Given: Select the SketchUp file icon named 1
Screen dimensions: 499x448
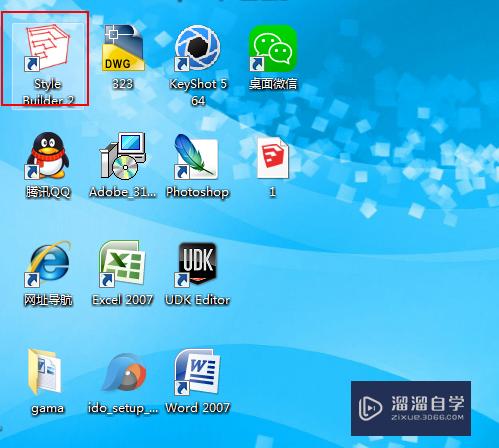Looking at the screenshot, I should (x=273, y=157).
